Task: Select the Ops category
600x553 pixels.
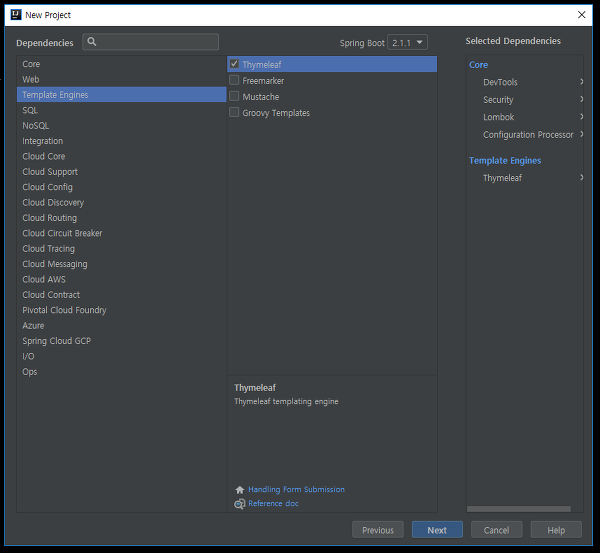Action: click(122, 372)
